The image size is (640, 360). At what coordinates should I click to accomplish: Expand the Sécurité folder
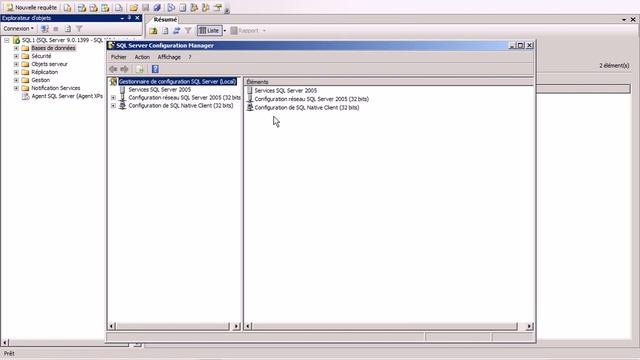click(x=16, y=56)
